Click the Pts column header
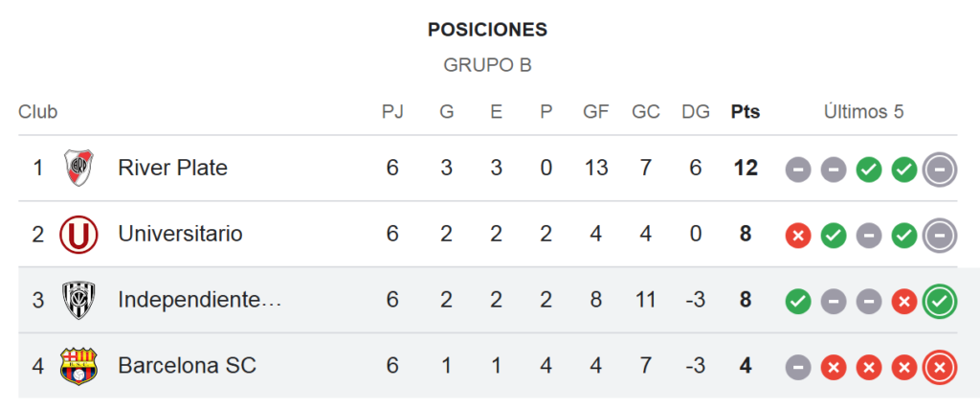Viewport: 980px width, 410px height. click(x=746, y=112)
